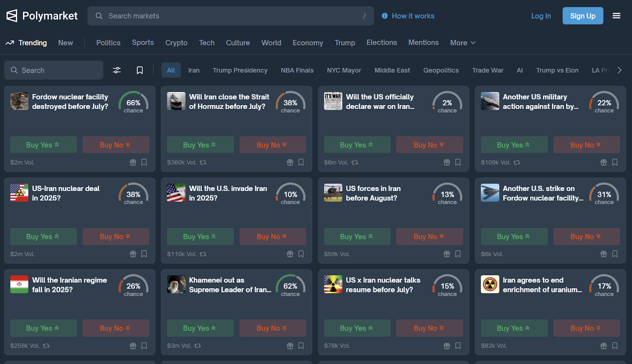Click gift icon on U.S. invade Iran card
This screenshot has height=364, width=632.
[x=290, y=254]
